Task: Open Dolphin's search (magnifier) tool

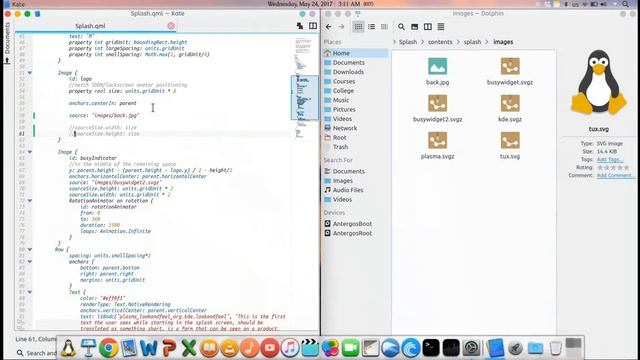Action: click(402, 27)
